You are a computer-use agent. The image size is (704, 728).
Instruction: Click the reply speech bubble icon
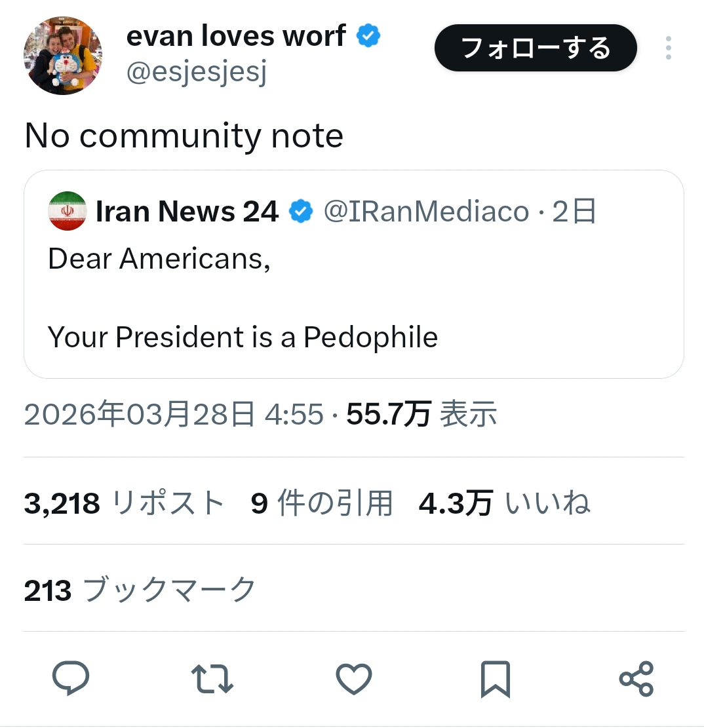tap(71, 678)
